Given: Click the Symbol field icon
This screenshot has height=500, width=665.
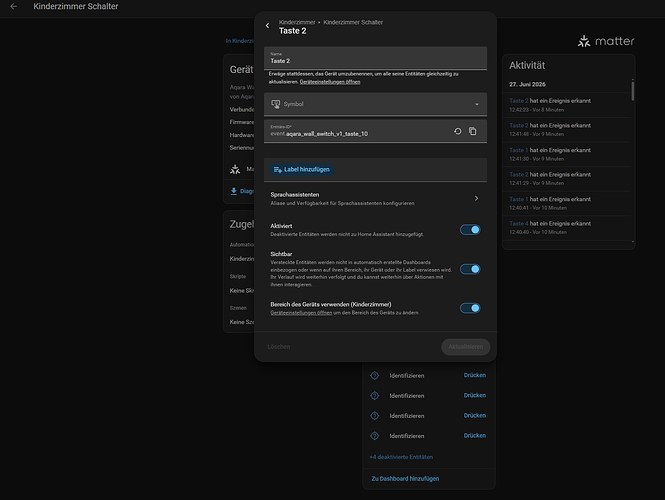Looking at the screenshot, I should 276,104.
